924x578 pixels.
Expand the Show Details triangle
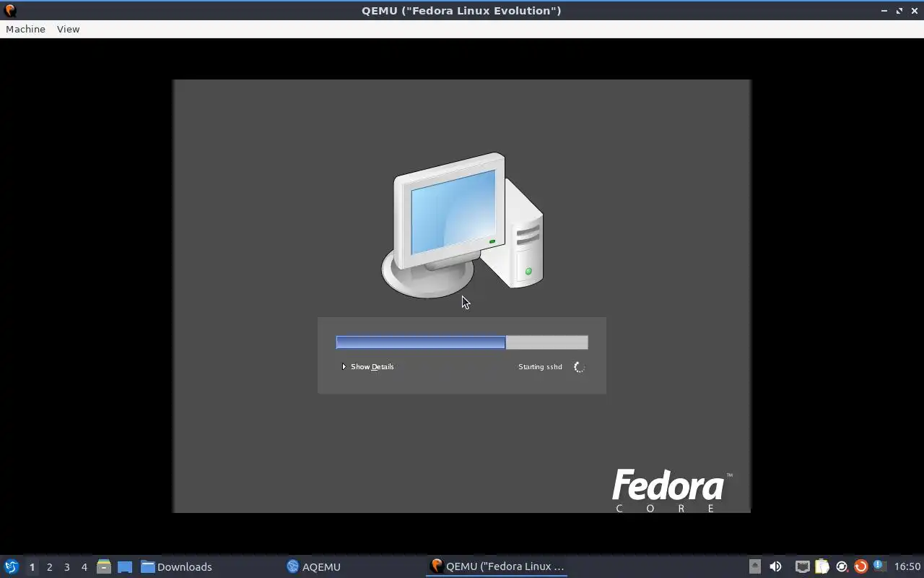pos(344,367)
